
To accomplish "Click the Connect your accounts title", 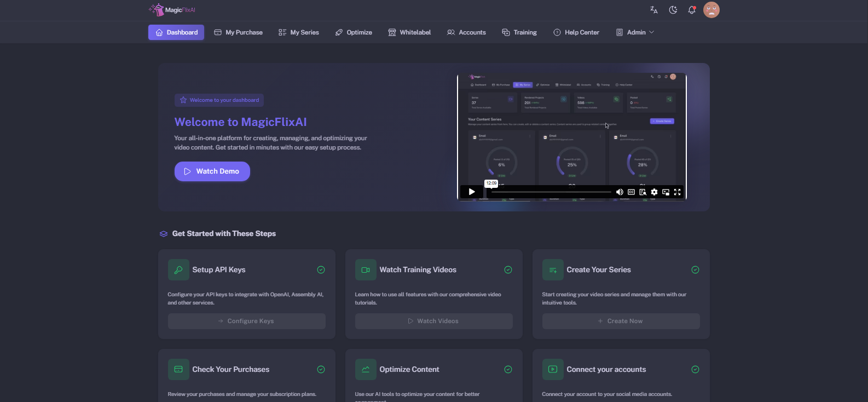I will pos(606,370).
